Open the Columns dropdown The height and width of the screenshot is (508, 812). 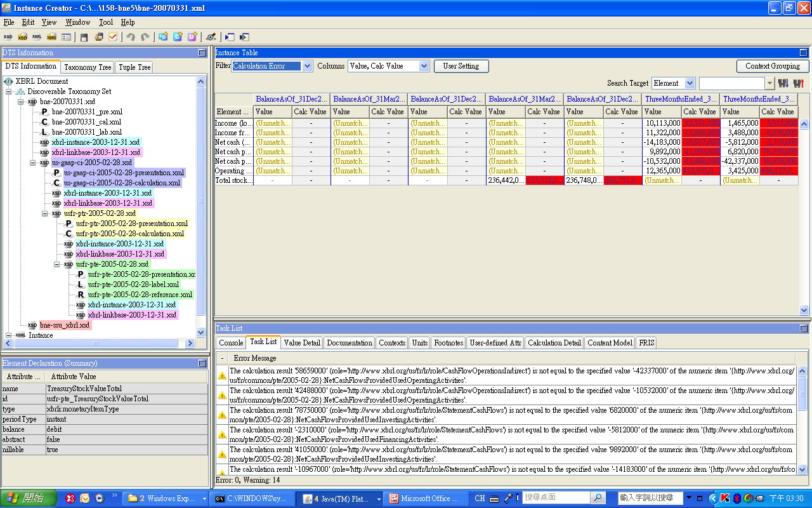424,66
